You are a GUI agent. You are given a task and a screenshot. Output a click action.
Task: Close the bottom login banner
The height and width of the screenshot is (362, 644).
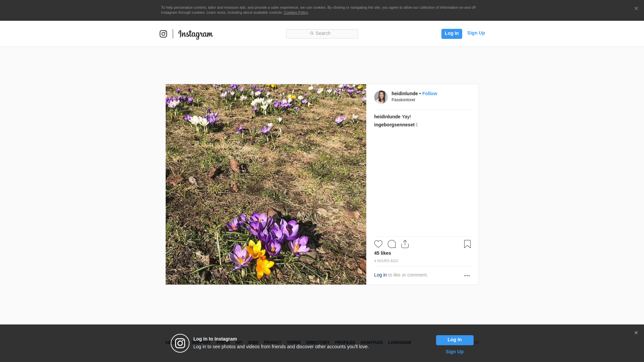(x=636, y=333)
